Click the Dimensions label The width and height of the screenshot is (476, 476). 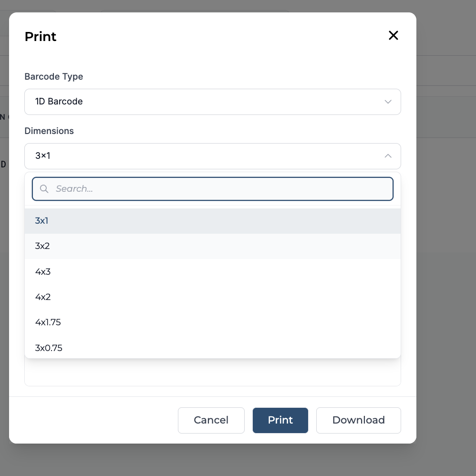pyautogui.click(x=49, y=131)
